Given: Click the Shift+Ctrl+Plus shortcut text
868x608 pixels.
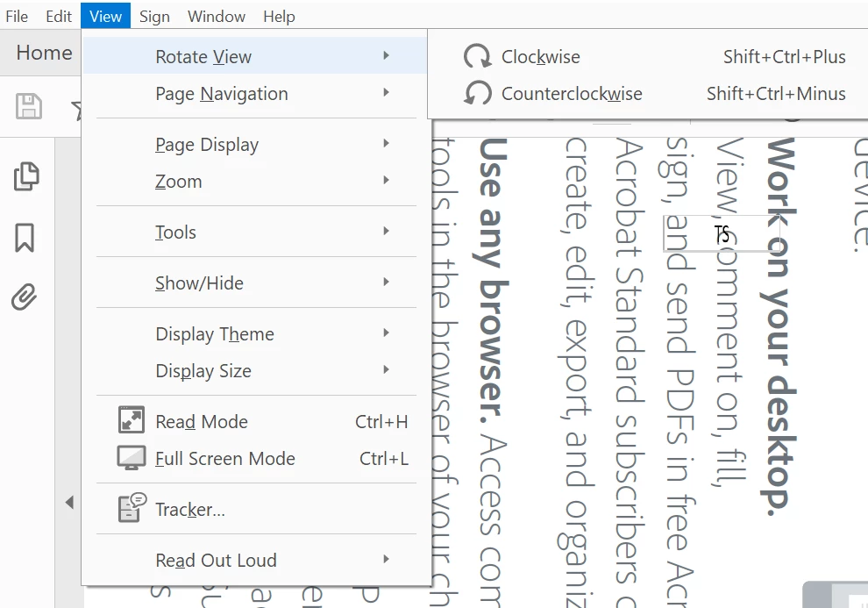Looking at the screenshot, I should pyautogui.click(x=785, y=56).
